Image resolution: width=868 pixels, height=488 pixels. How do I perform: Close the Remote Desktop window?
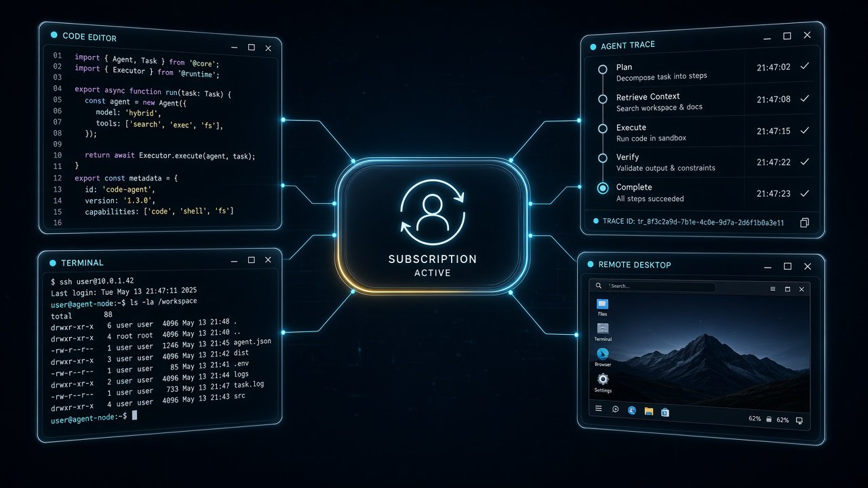pos(806,266)
